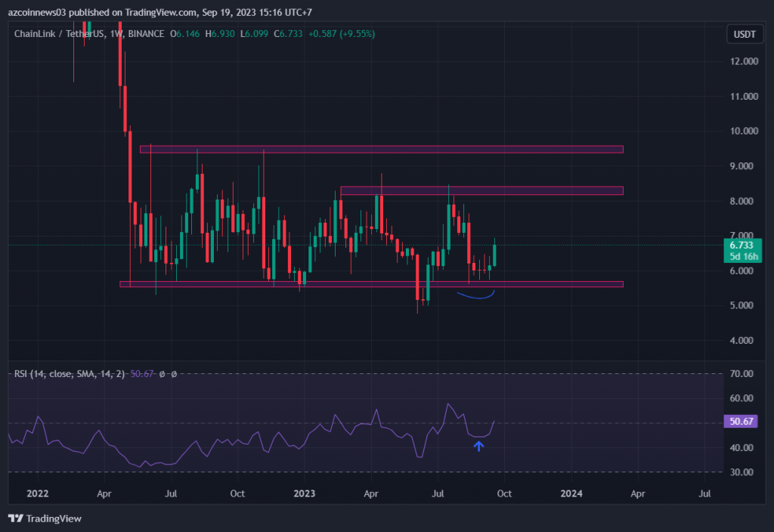Click the 4.000 price axis label
Image resolution: width=774 pixels, height=532 pixels.
(x=744, y=340)
